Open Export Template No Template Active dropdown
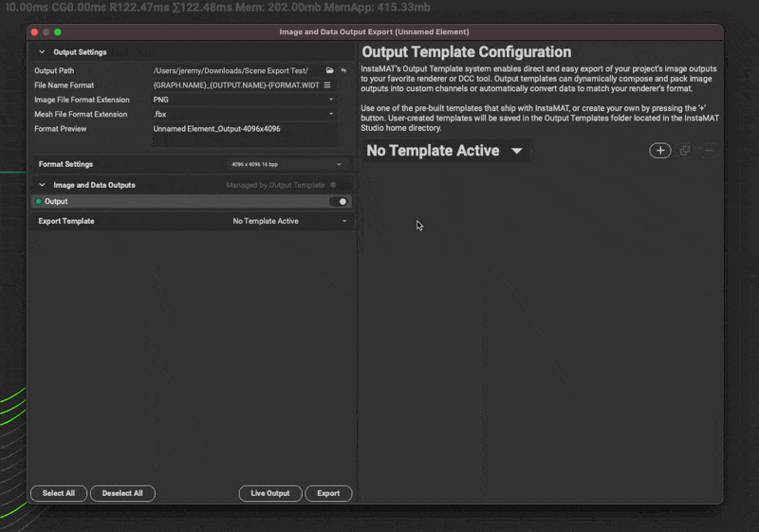 289,221
